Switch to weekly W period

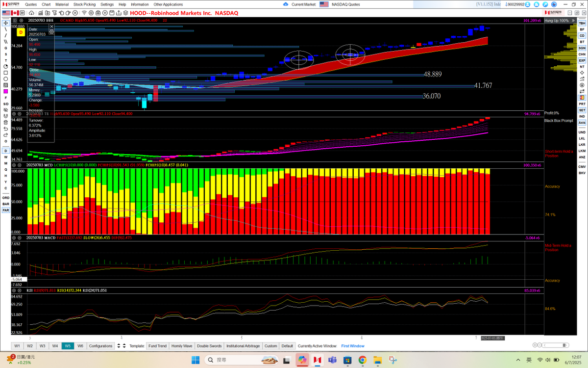[x=6, y=157]
